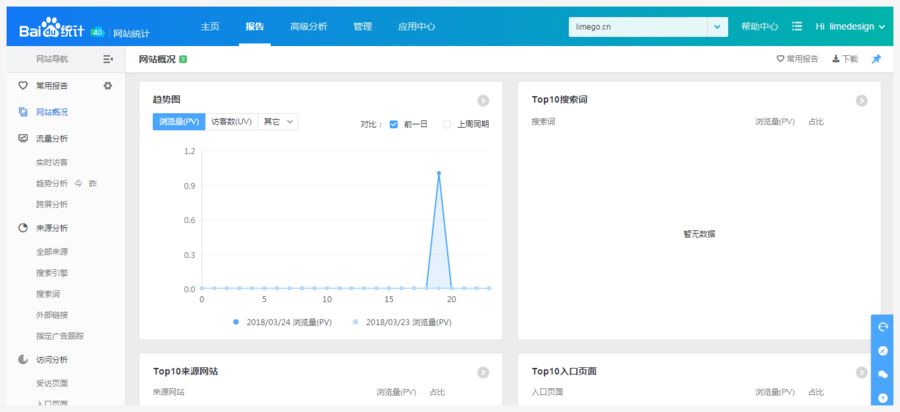Click the back-to-top floating arrow icon
900x412 pixels.
coord(883,398)
